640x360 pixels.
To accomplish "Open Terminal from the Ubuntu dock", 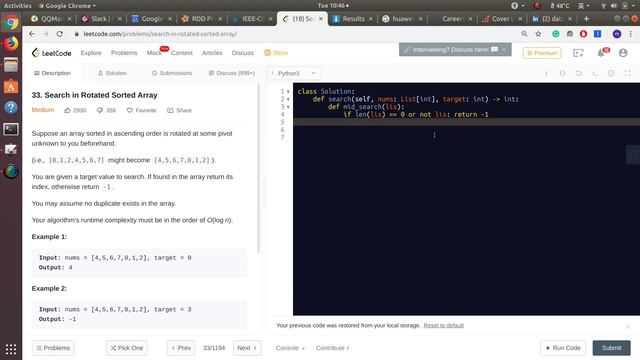I will coord(11,129).
